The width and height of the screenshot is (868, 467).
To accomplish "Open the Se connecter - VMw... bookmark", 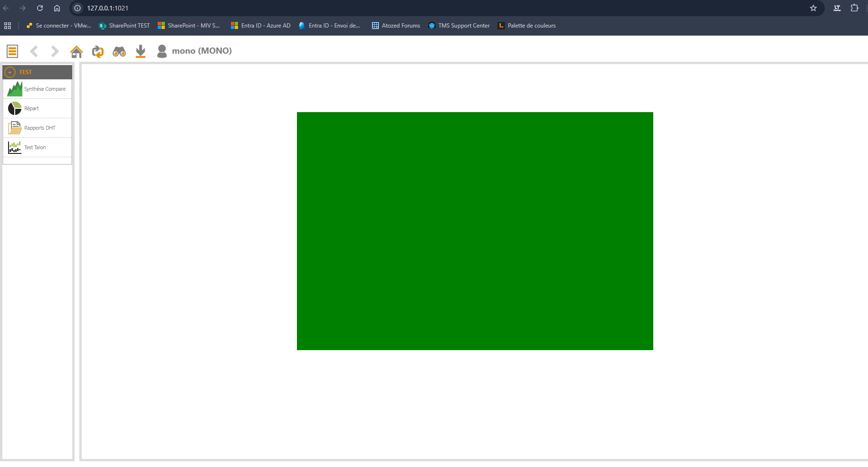I will (58, 26).
